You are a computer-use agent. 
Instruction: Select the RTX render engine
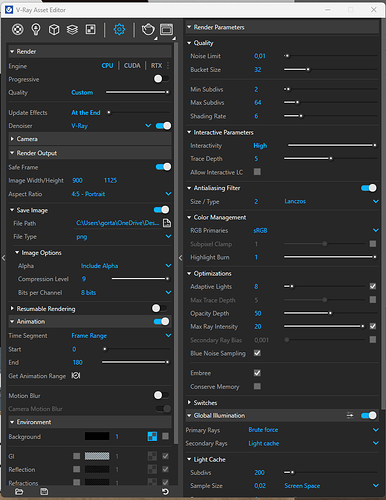[x=156, y=66]
